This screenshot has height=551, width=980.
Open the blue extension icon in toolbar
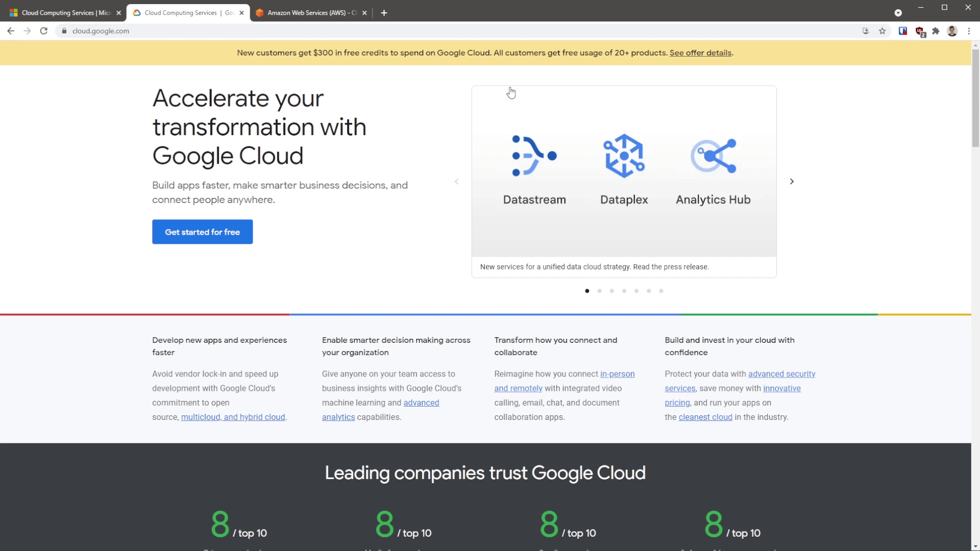[x=903, y=31]
